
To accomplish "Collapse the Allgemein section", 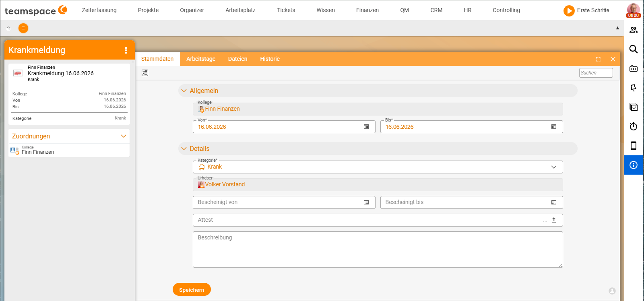I will tap(184, 91).
